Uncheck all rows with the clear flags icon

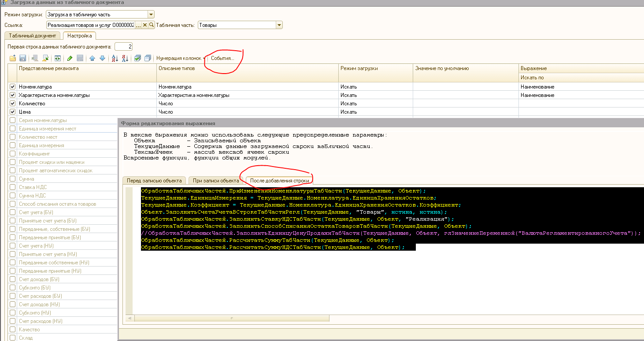click(148, 58)
